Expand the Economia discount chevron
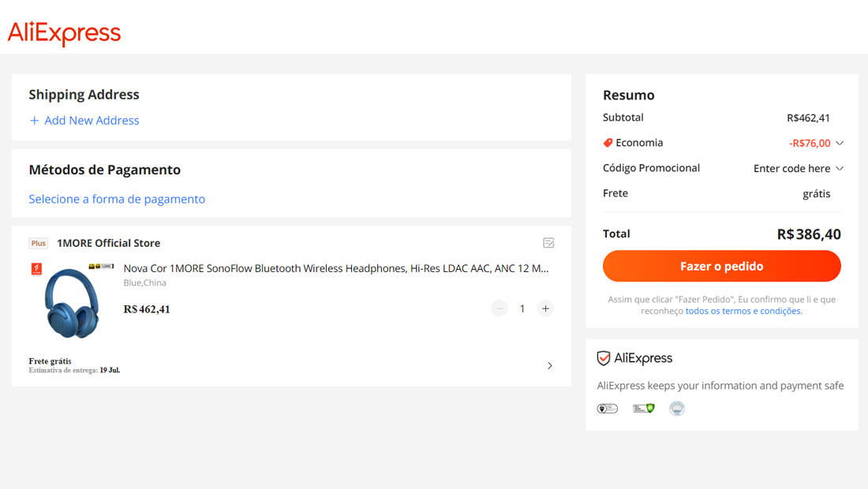 tap(840, 144)
